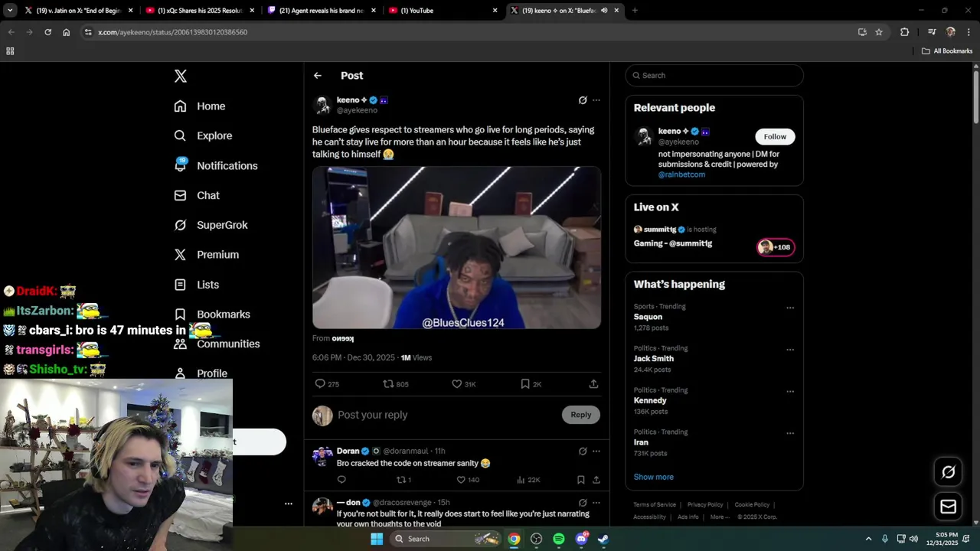
Task: Open Spotify from the taskbar
Action: [559, 539]
